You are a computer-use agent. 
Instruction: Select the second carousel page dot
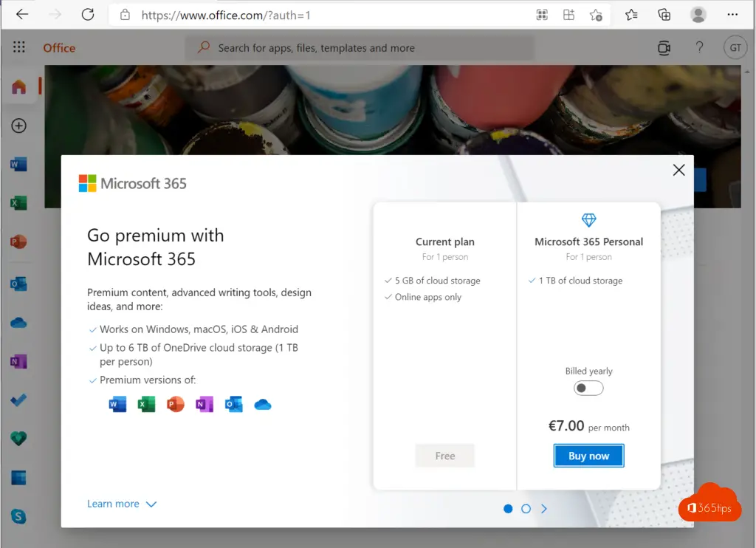[526, 508]
